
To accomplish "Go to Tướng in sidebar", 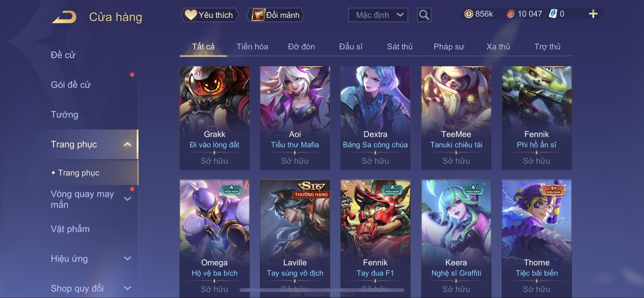I will [64, 115].
